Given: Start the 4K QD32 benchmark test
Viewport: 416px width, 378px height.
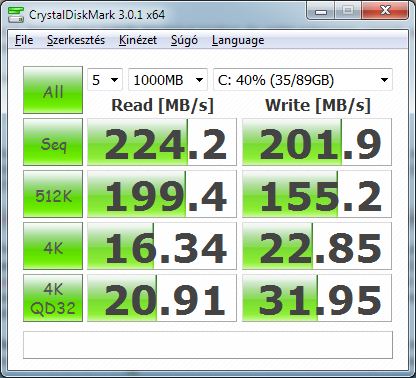Looking at the screenshot, I should 53,298.
